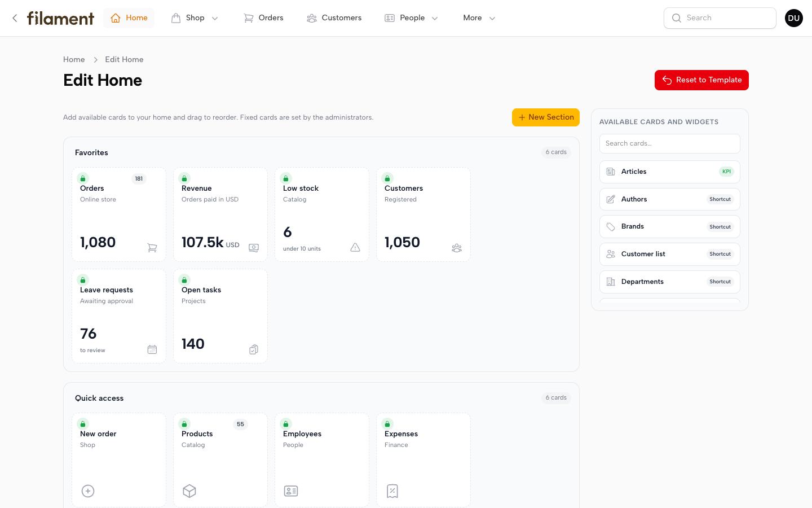Click the Reset to Template button
The height and width of the screenshot is (508, 812).
coord(701,80)
